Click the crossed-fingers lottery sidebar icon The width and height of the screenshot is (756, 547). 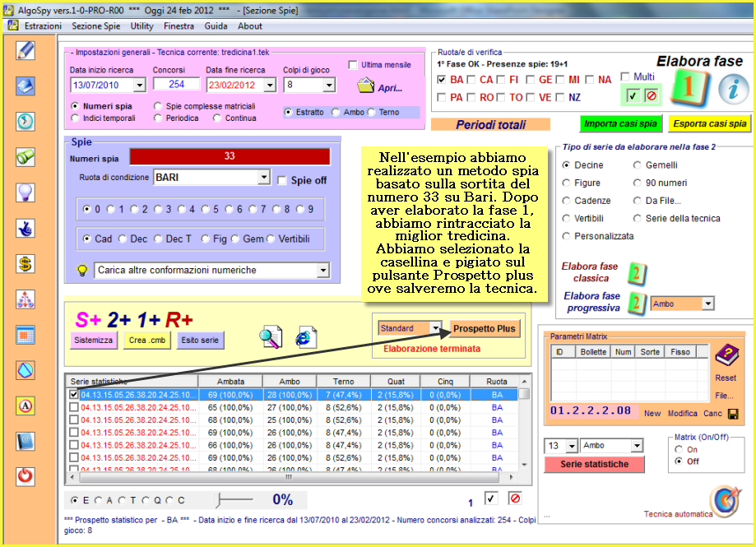pyautogui.click(x=25, y=229)
